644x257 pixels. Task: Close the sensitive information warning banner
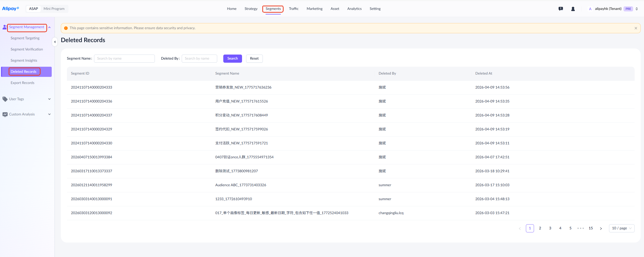[636, 28]
